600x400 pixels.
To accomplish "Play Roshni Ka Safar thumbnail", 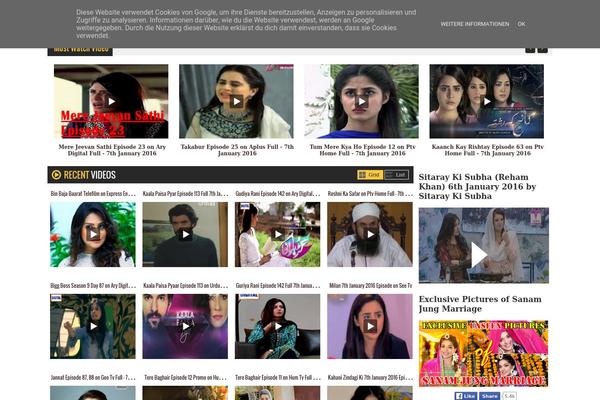I will click(x=370, y=234).
